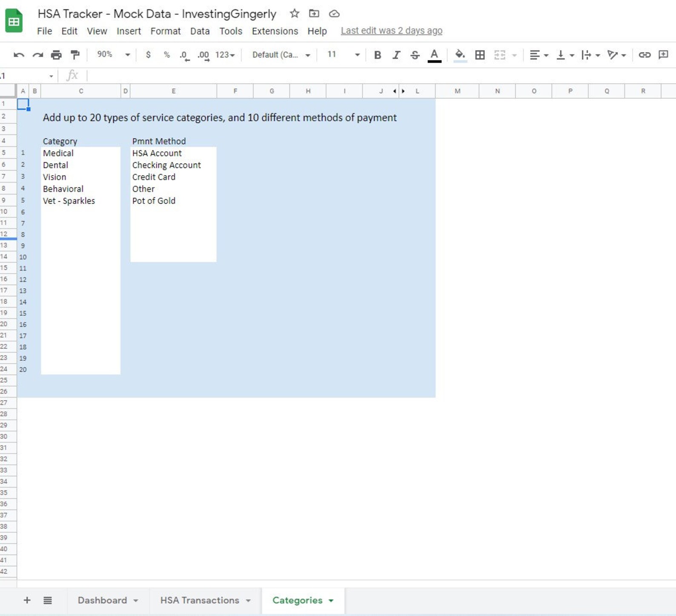Viewport: 676px width, 616px height.
Task: Open Last edit was 2 days ago link
Action: coord(392,31)
